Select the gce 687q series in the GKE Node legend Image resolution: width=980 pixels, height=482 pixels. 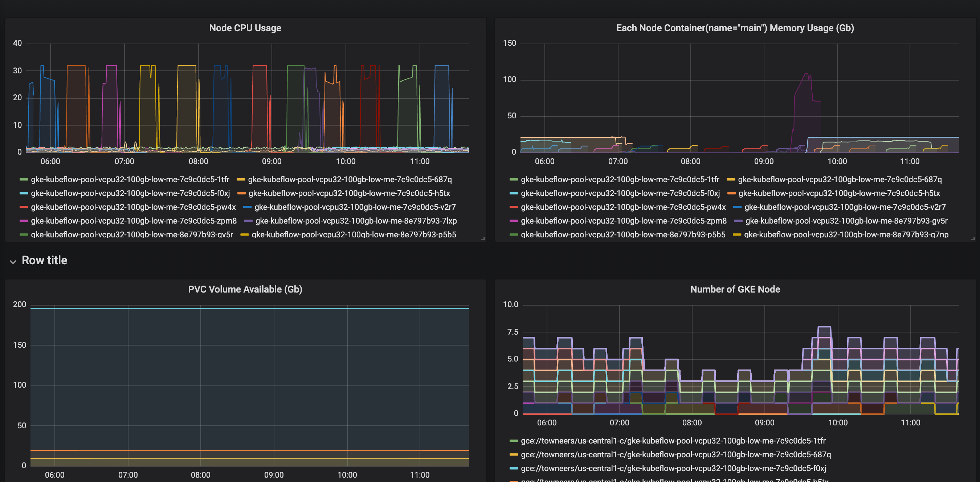pyautogui.click(x=675, y=455)
